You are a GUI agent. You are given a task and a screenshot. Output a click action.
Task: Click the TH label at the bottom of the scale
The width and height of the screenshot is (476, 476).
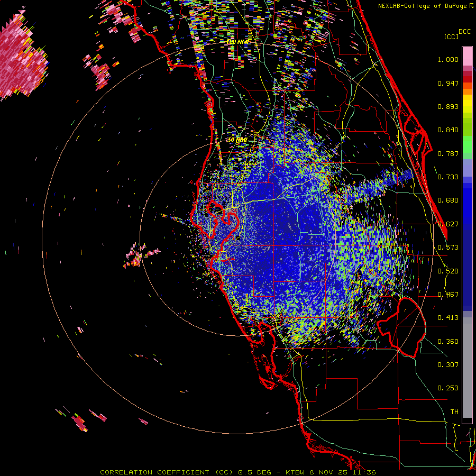point(454,412)
